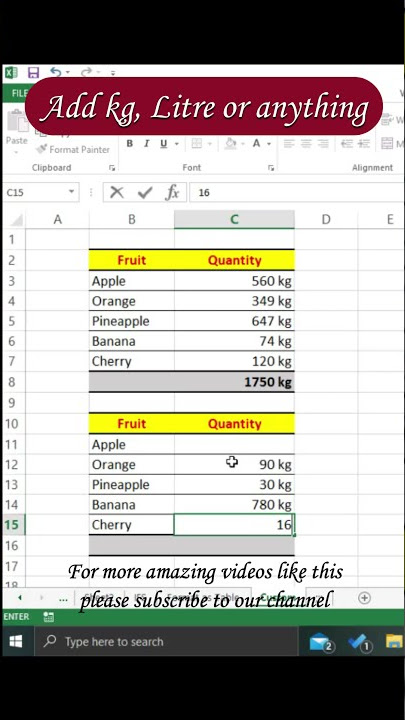Select Format Painter tool
405x720 pixels.
pyautogui.click(x=73, y=149)
